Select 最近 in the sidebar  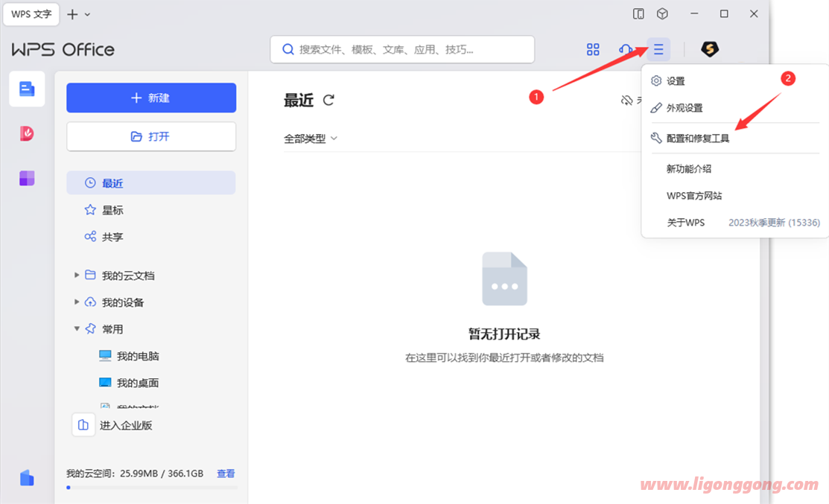pyautogui.click(x=151, y=183)
